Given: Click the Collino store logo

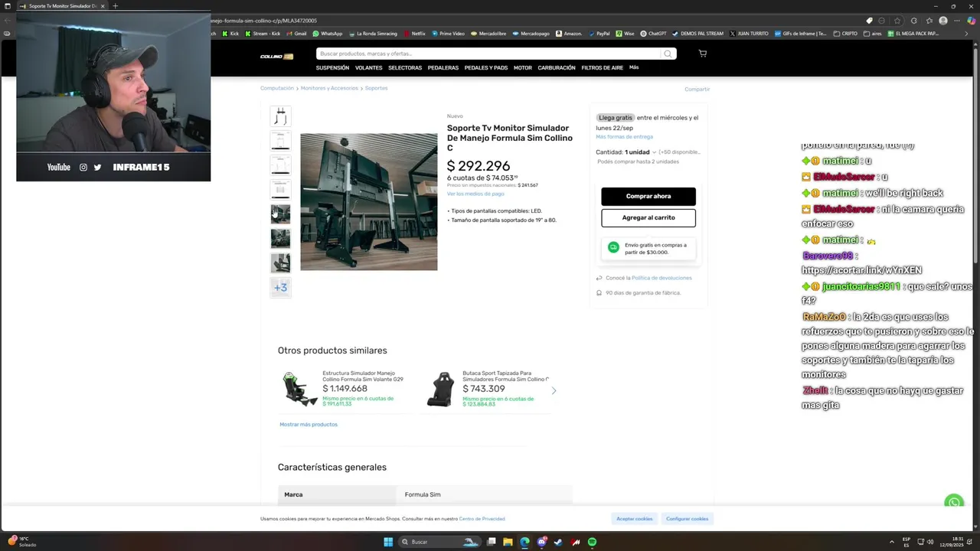Looking at the screenshot, I should 276,57.
